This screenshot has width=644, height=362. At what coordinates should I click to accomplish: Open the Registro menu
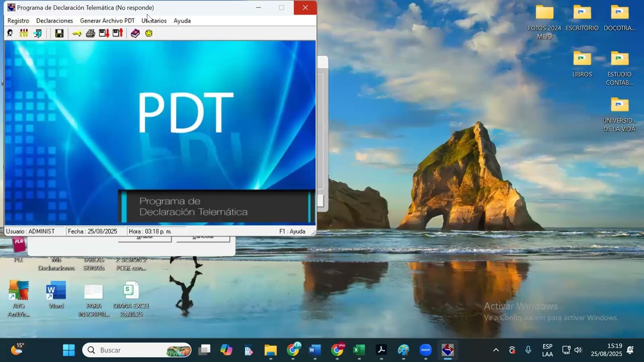[18, 21]
